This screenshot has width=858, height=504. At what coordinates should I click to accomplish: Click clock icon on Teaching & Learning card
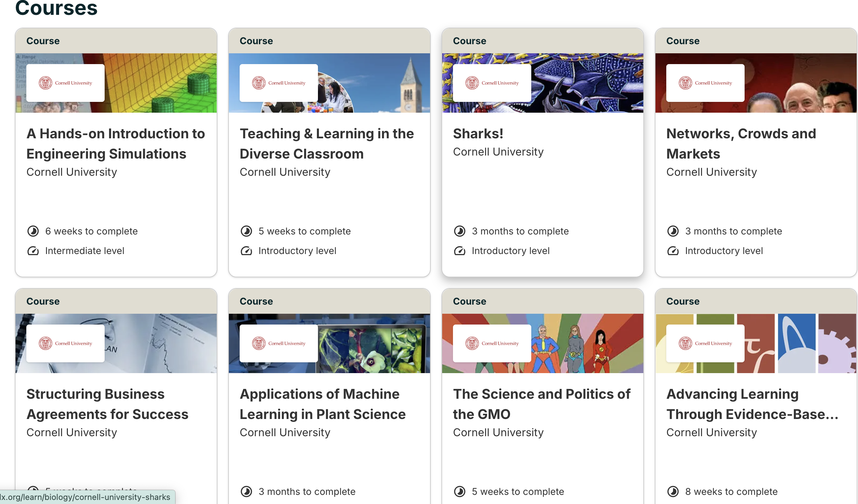coord(246,231)
